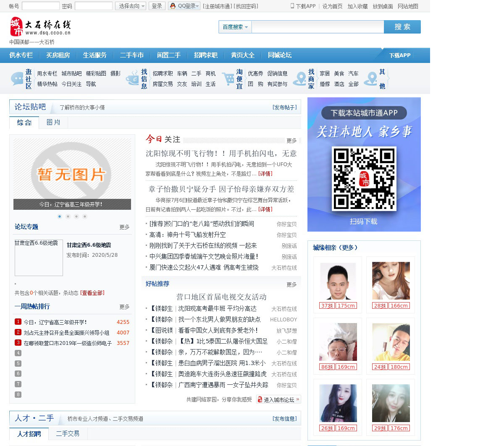Click the 发布帖子 link
Viewport: 504px width, 446px height.
click(285, 107)
